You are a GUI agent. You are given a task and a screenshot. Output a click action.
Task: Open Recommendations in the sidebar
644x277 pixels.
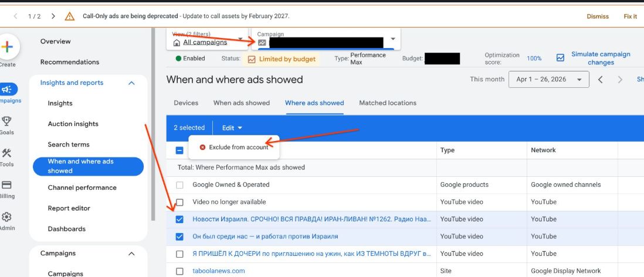pyautogui.click(x=70, y=62)
